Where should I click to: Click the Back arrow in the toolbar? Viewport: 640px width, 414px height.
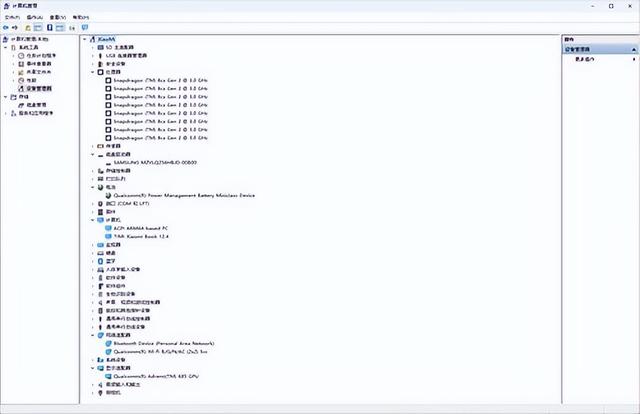pyautogui.click(x=6, y=28)
